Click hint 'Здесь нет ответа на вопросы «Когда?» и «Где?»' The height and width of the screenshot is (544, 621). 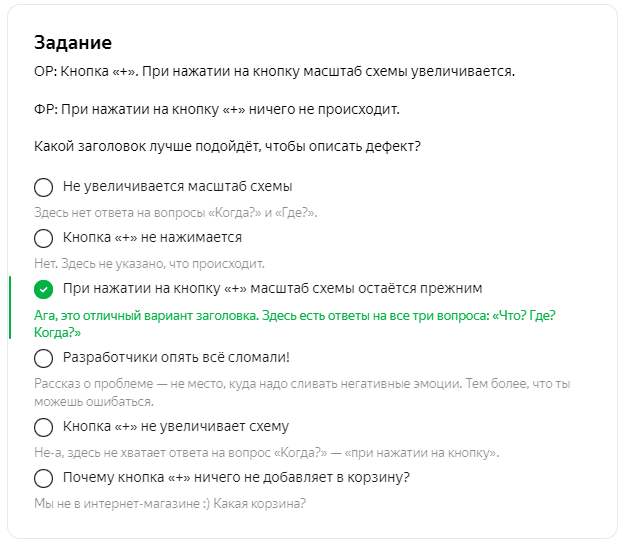(176, 213)
